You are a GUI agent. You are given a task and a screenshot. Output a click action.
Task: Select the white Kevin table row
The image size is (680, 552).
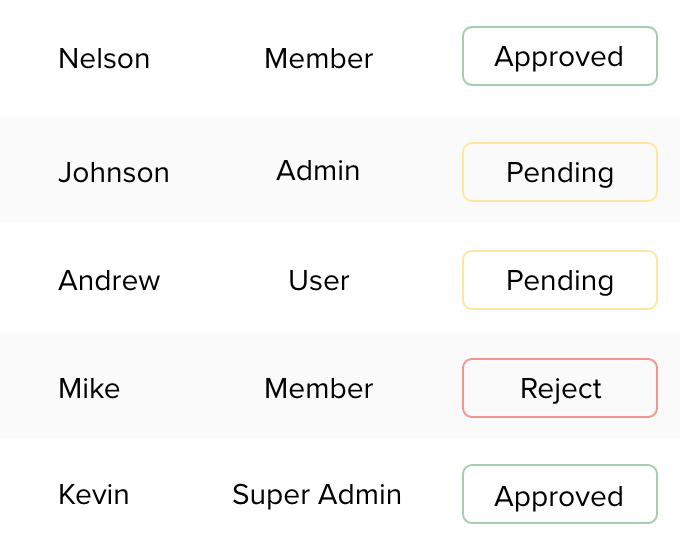(x=340, y=495)
